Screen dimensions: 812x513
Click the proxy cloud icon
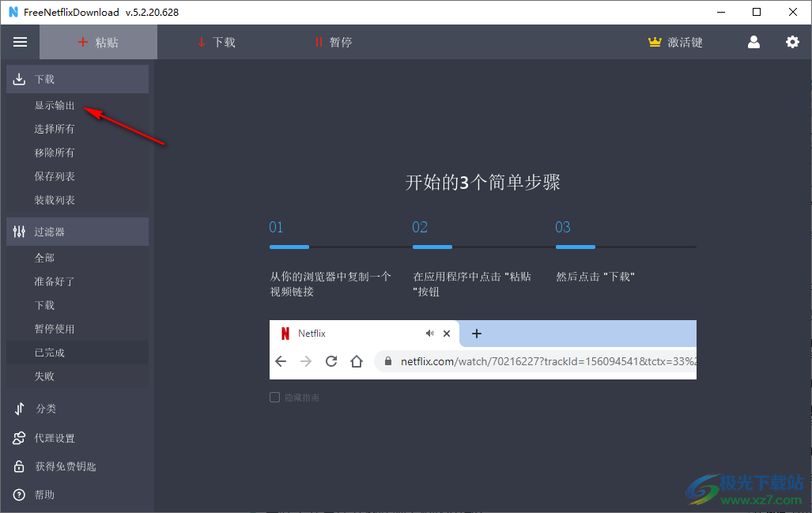point(19,439)
